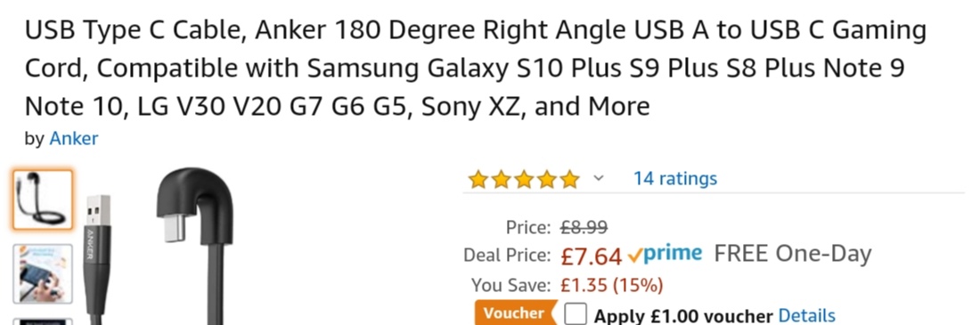This screenshot has width=980, height=325.
Task: Click the orange Voucher badge
Action: pos(515,313)
